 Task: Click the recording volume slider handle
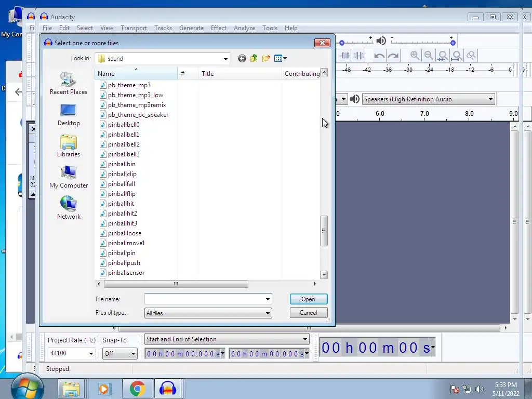pos(342,43)
